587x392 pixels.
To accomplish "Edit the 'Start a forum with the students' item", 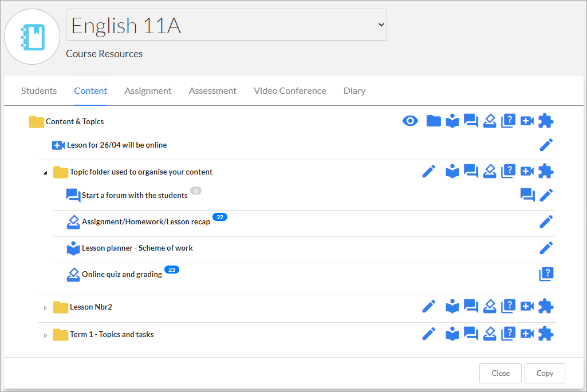I will (x=546, y=195).
